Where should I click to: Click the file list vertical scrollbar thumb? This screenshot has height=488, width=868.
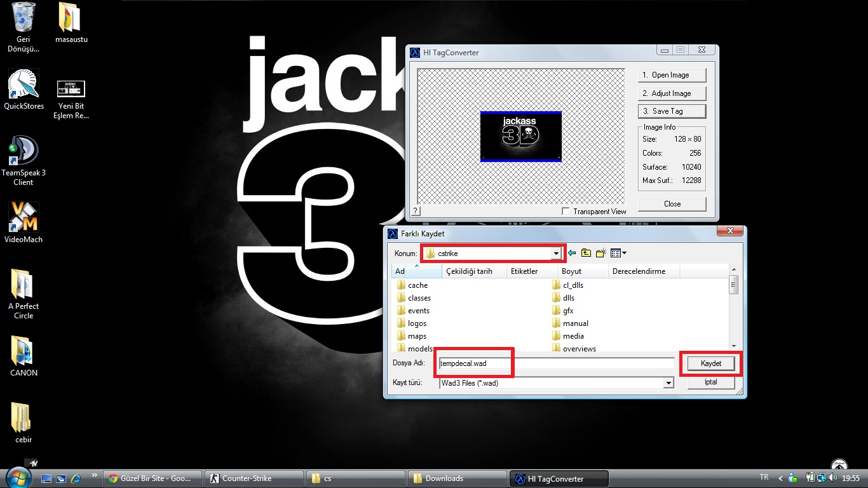coord(733,284)
